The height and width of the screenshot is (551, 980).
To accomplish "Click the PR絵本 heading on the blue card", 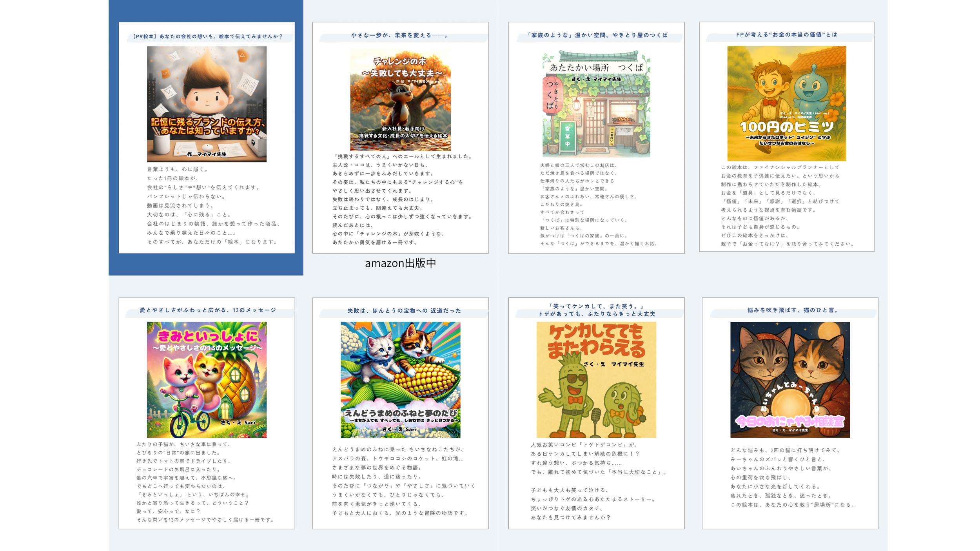I will [x=208, y=36].
